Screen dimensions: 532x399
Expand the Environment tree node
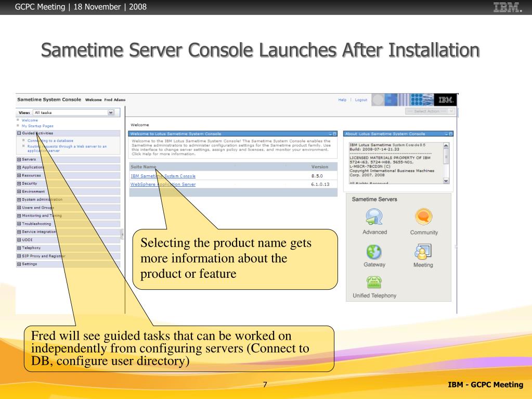pyautogui.click(x=19, y=191)
